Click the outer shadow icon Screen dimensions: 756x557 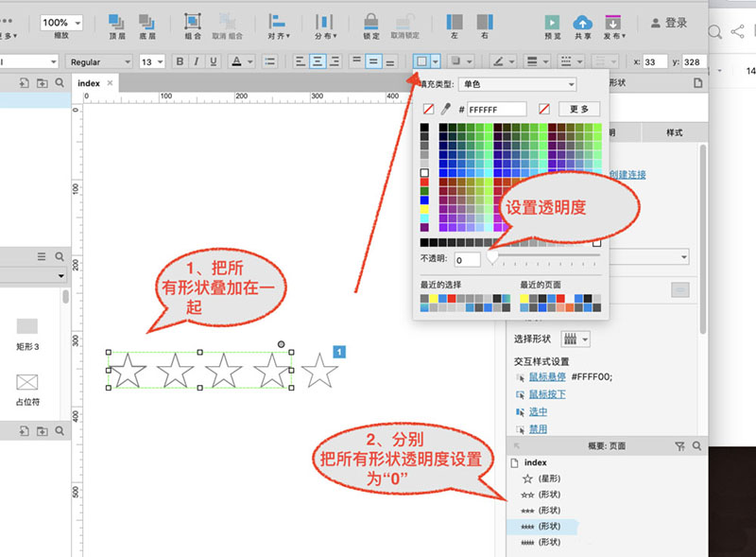coord(455,61)
